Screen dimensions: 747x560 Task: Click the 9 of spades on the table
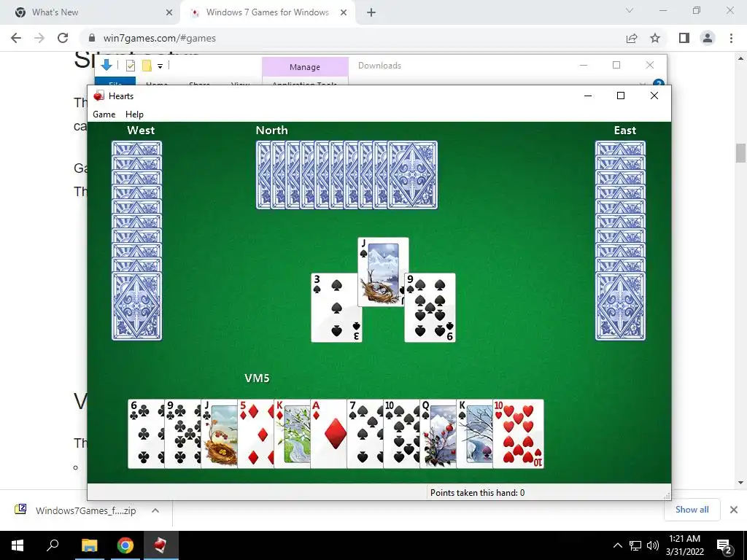point(430,308)
